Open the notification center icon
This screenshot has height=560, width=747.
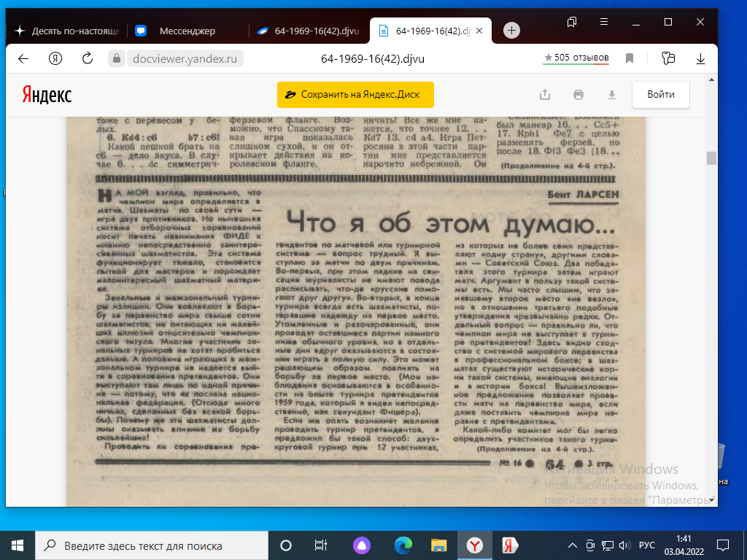pyautogui.click(x=723, y=545)
